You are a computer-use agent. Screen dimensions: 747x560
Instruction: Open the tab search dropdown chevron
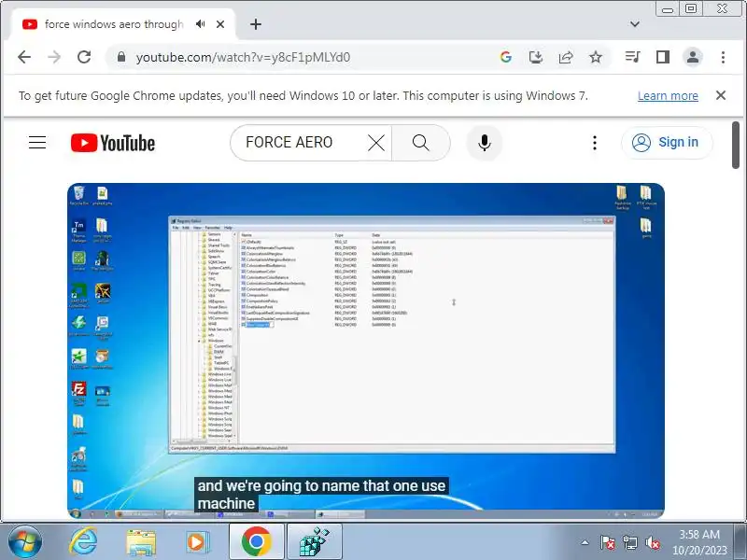[635, 24]
